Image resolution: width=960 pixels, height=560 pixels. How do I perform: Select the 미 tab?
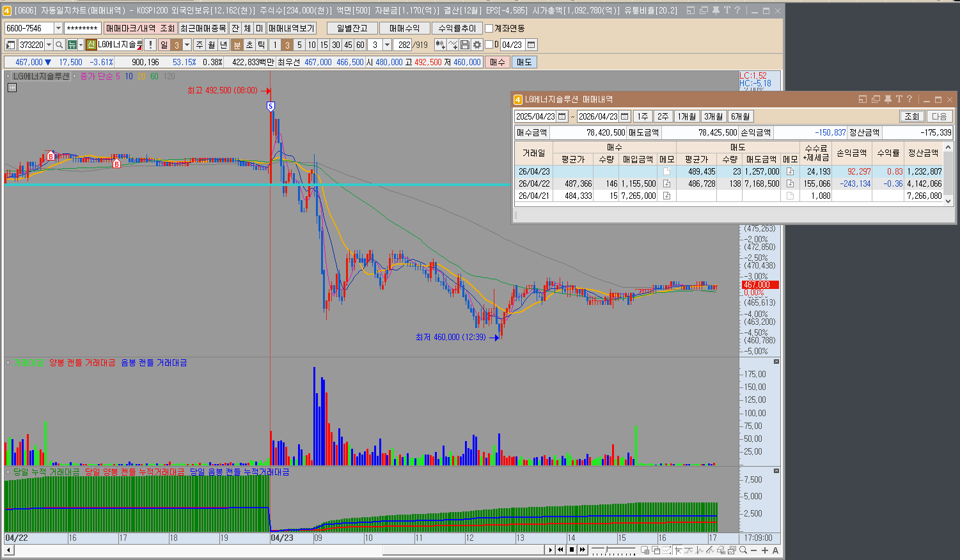(259, 28)
